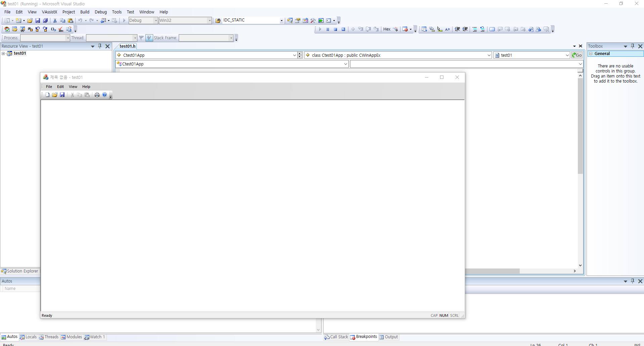Open the Build menu in Visual Studio
This screenshot has height=346, width=644.
85,12
